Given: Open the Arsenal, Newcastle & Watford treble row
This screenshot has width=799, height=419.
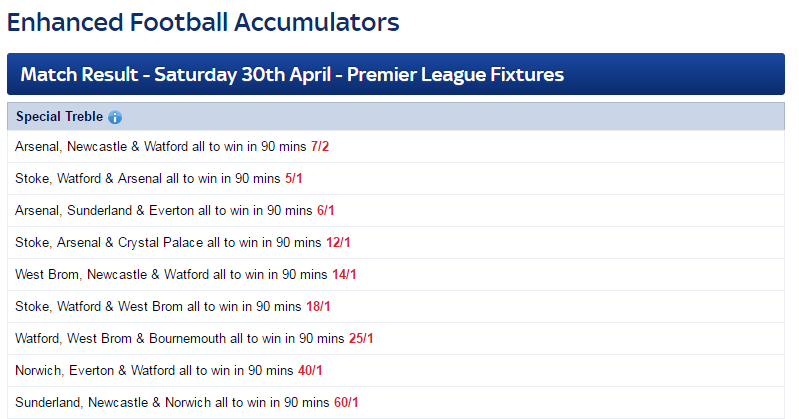Looking at the screenshot, I should click(x=396, y=147).
